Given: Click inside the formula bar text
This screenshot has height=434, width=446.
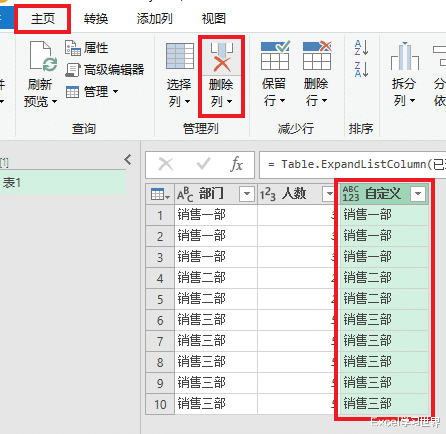Looking at the screenshot, I should click(x=353, y=165).
